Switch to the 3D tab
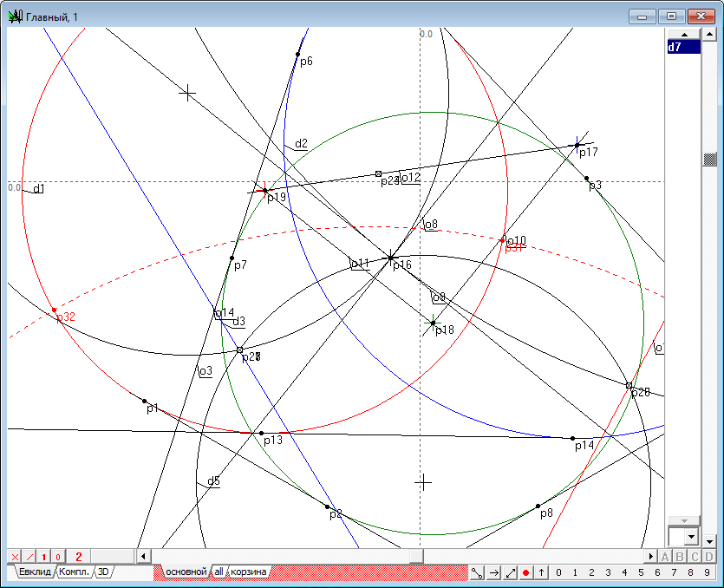724x588 pixels. [x=103, y=572]
